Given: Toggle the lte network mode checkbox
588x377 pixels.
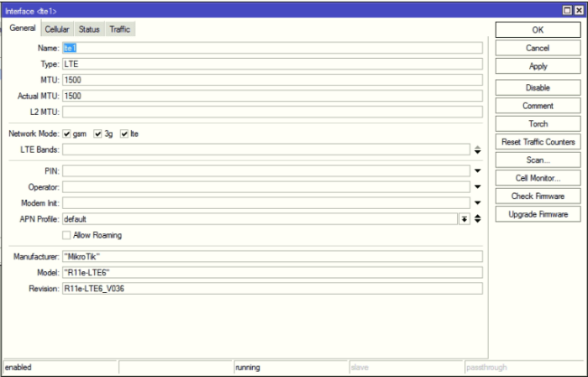Looking at the screenshot, I should point(124,134).
